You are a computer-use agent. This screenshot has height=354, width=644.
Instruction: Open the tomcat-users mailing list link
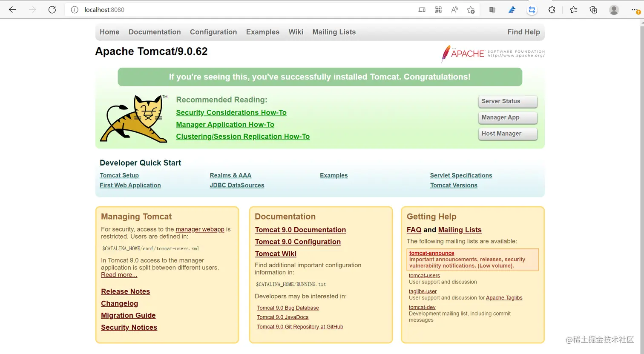pyautogui.click(x=424, y=275)
